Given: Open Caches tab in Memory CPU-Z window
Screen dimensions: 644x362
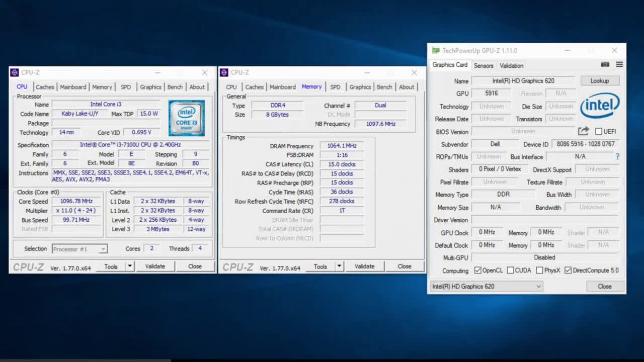Looking at the screenshot, I should click(x=254, y=87).
